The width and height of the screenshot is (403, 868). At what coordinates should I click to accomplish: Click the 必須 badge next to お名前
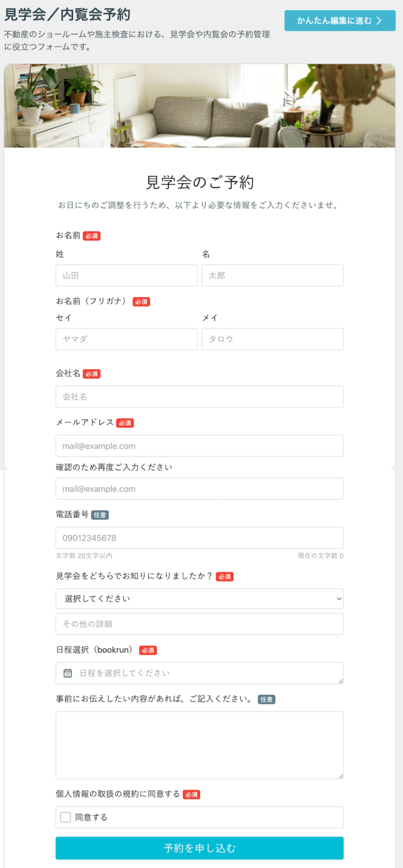(x=92, y=236)
